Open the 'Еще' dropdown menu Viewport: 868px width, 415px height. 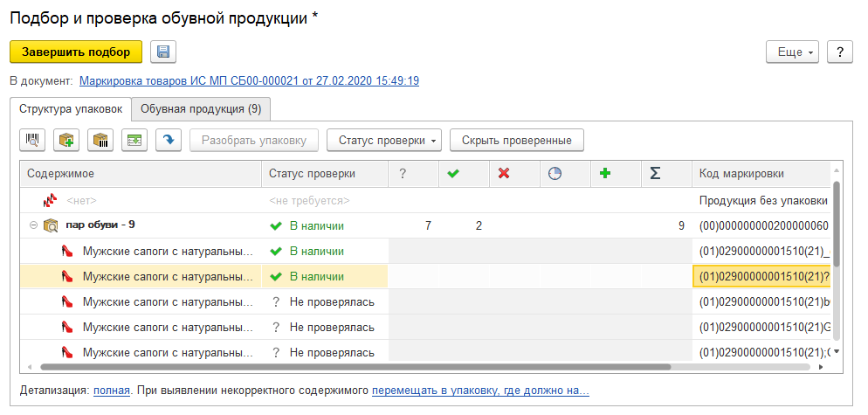coord(793,52)
